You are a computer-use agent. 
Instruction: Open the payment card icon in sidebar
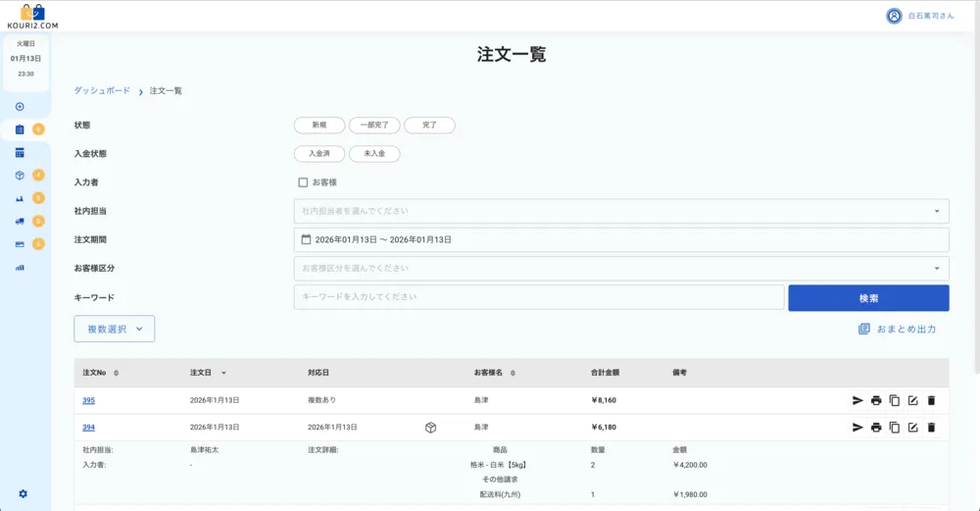coord(20,244)
